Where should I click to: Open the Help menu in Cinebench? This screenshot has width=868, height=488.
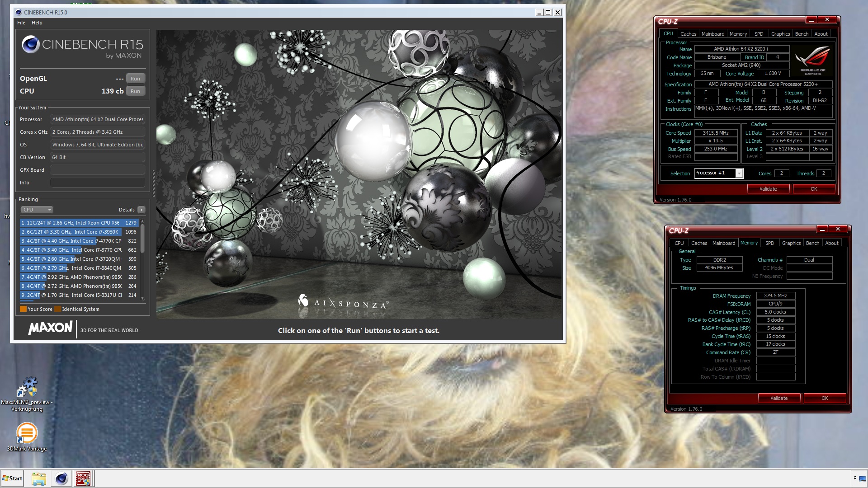click(37, 23)
